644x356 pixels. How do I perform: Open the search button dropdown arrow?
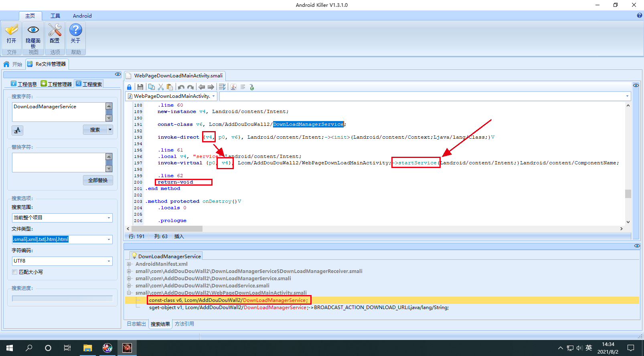click(x=110, y=129)
